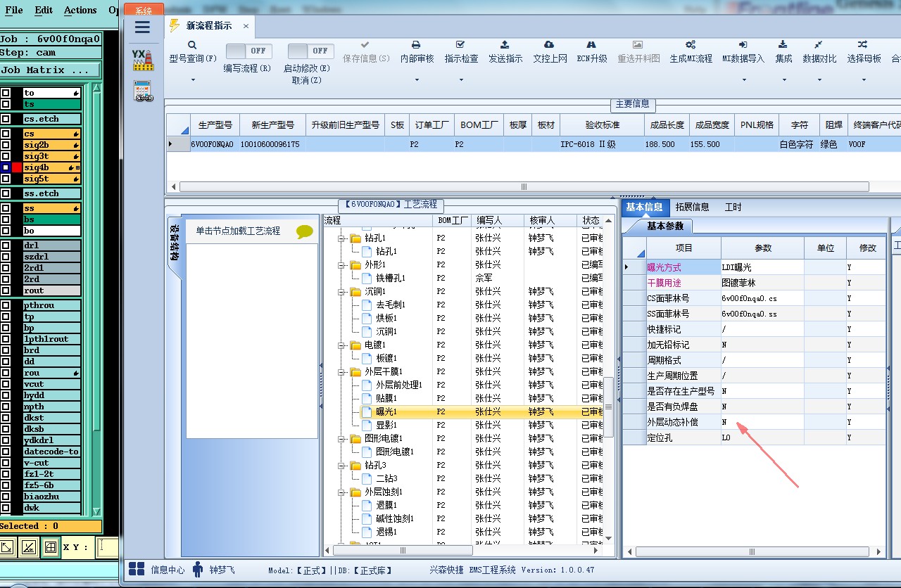
Task: Click the lightning icon on 新流程指示 tab
Action: point(175,26)
